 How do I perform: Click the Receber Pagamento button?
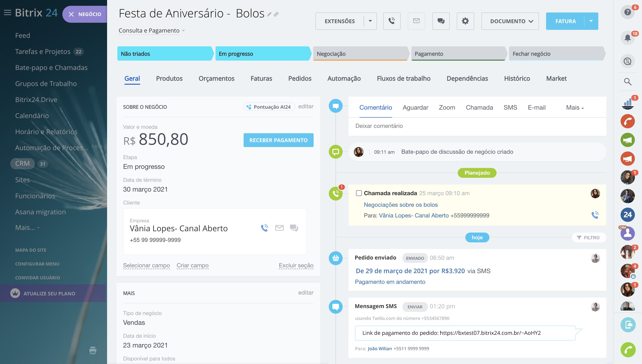(x=278, y=140)
